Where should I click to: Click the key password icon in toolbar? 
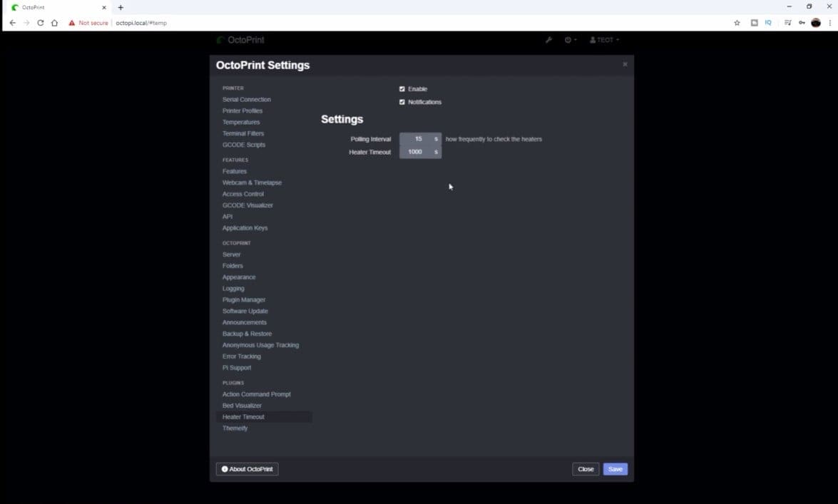coord(802,23)
